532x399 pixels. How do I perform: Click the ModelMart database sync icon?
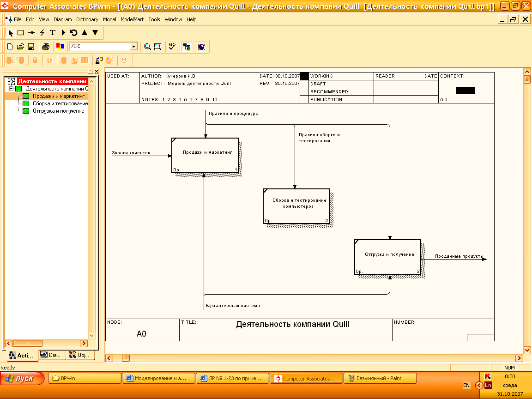(99, 60)
